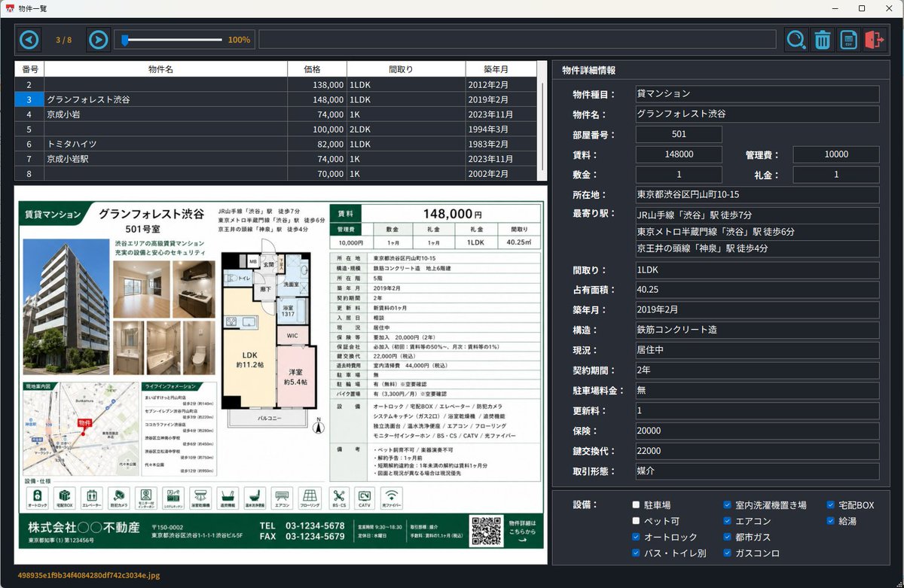Screen dimensions: 904x588
Task: Click the long empty toolbar text field
Action: [517, 39]
